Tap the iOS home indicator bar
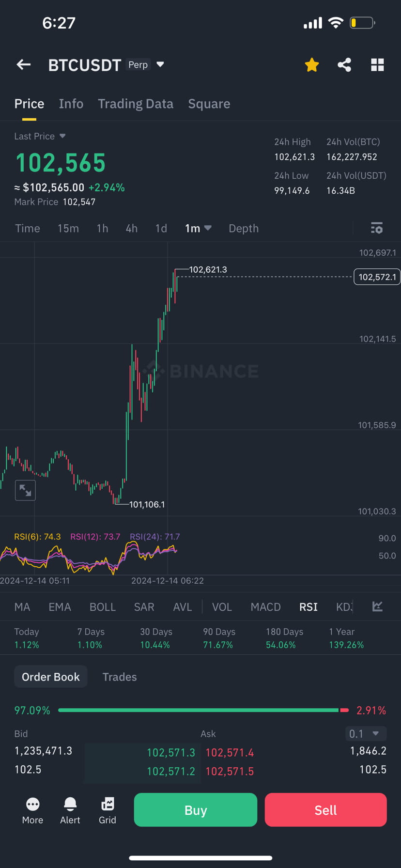This screenshot has height=868, width=401. coord(200,857)
